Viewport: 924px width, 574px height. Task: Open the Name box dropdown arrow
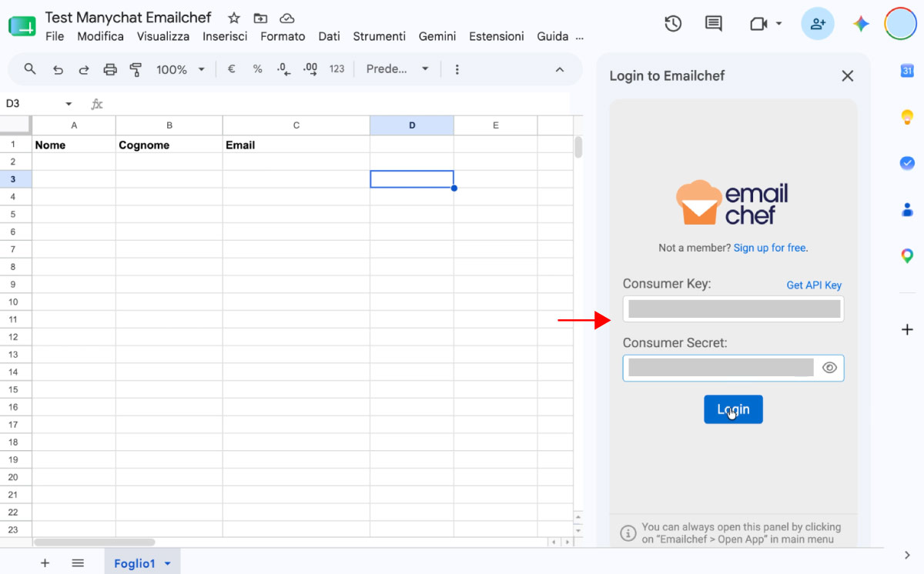(69, 104)
